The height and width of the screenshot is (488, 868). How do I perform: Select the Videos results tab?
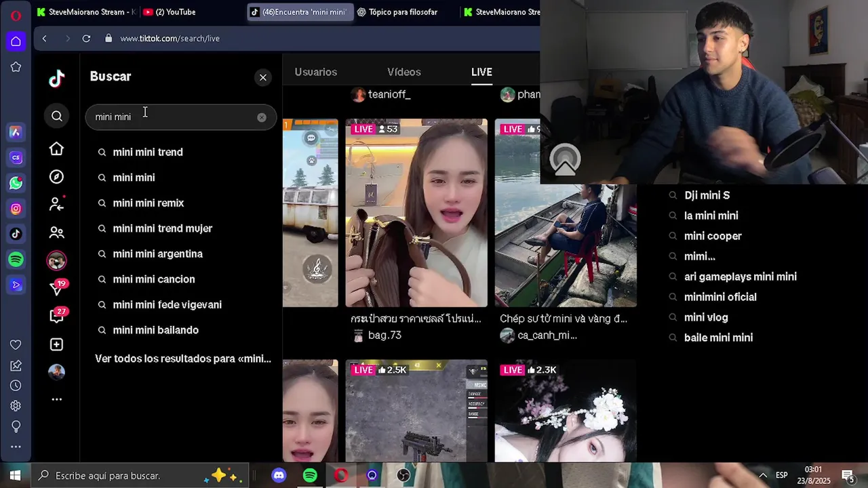coord(404,72)
